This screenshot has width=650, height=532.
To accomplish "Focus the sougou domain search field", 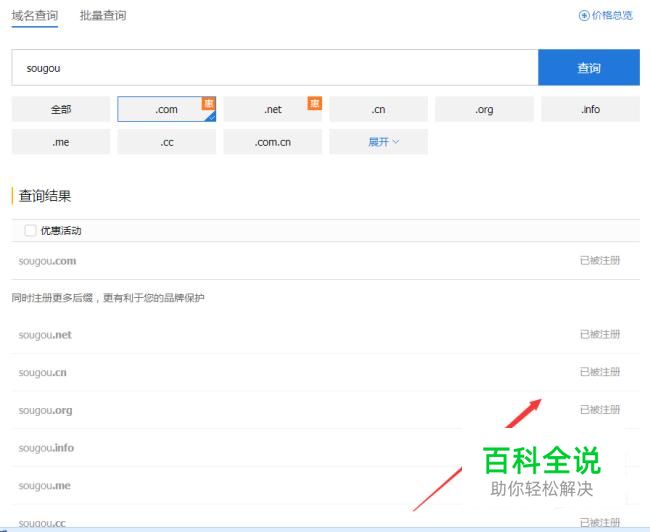I will pyautogui.click(x=275, y=68).
